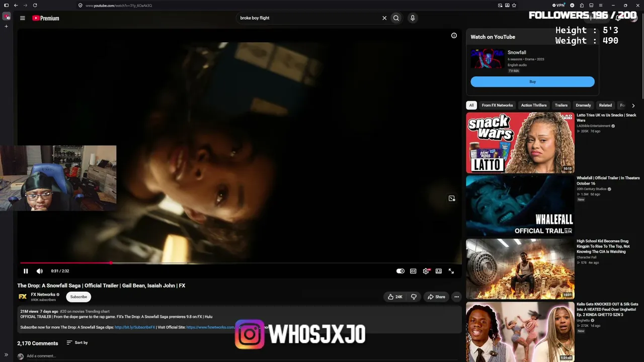Run the search with the magnifier button

point(396,18)
